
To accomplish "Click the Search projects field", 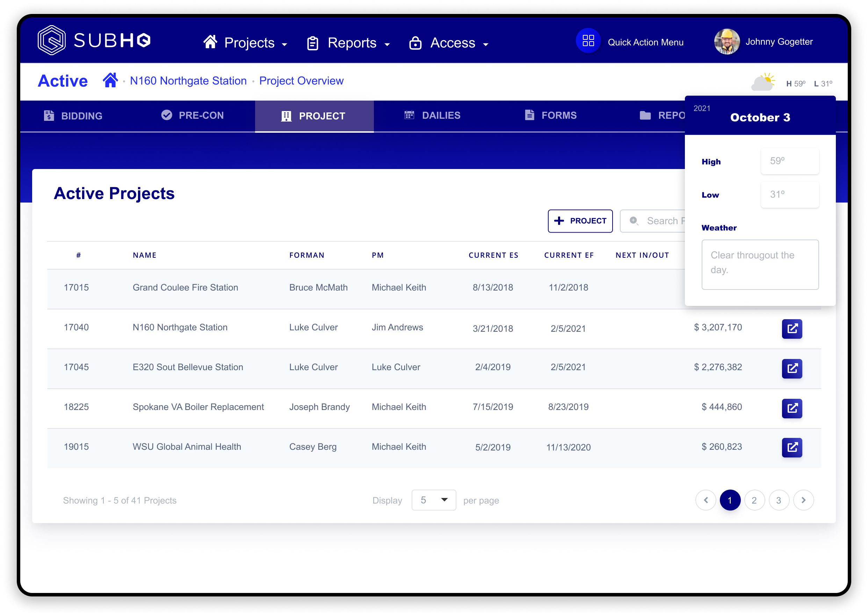I will 653,221.
